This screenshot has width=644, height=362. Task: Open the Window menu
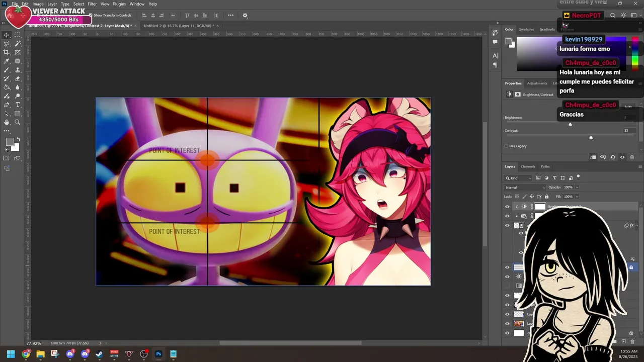(x=137, y=4)
